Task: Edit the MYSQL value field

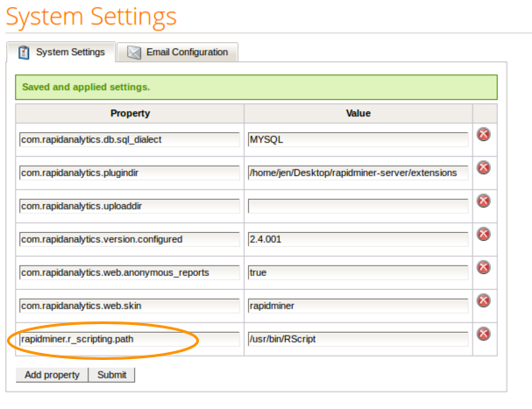Action: [358, 139]
